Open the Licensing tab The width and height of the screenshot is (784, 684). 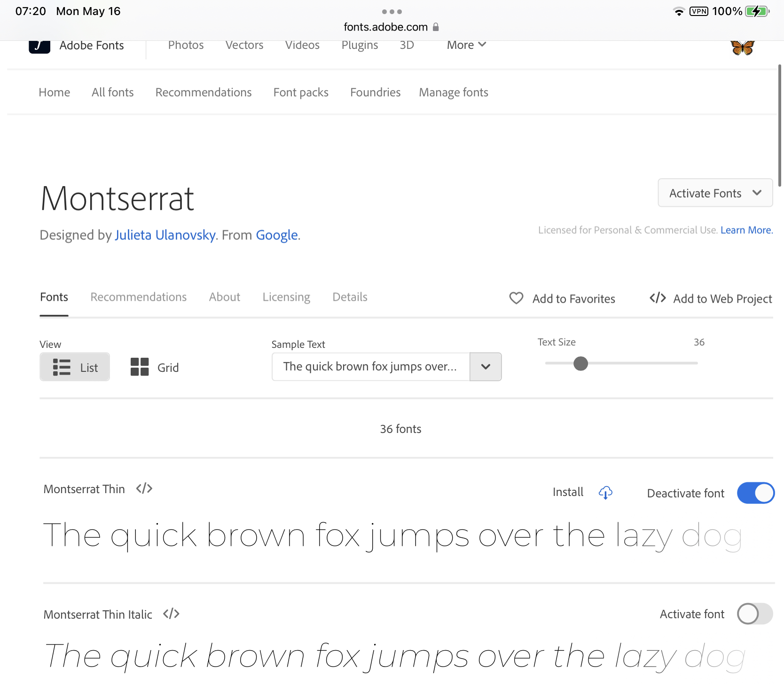pos(286,297)
